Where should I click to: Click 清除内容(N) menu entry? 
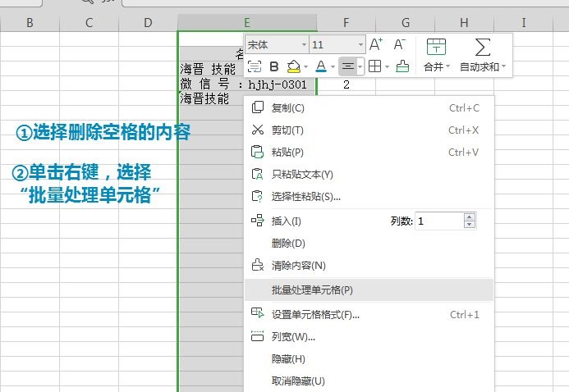point(298,265)
